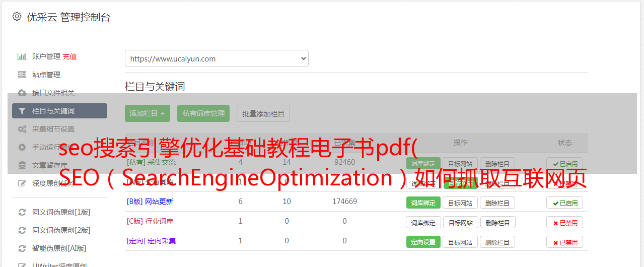Open 同义词伪原创[1版] in the sidebar
Image resolution: width=644 pixels, height=267 pixels.
tap(61, 212)
